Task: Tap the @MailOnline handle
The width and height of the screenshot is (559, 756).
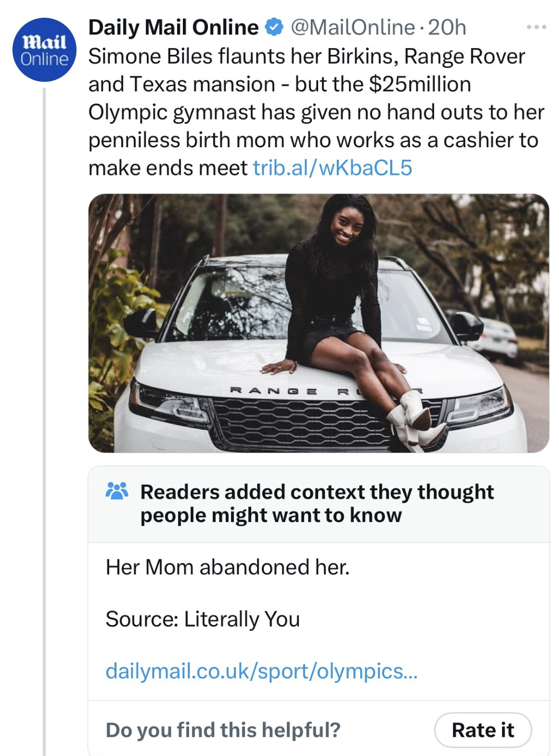Action: 352,27
